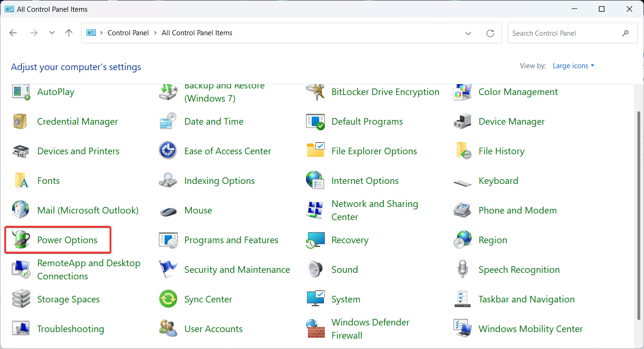Open the RemoteApp and Desktop Connections icon
This screenshot has height=349, width=644.
(21, 270)
